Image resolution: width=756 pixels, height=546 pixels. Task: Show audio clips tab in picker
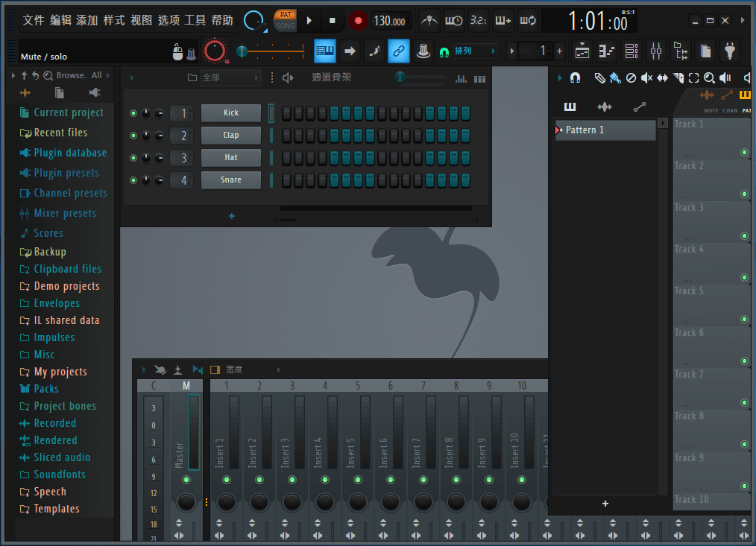(x=605, y=107)
